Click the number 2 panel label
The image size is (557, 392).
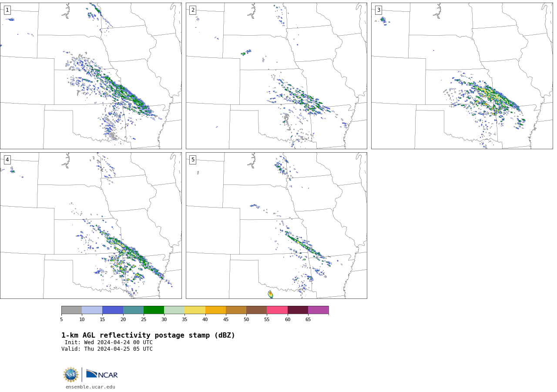pyautogui.click(x=193, y=10)
